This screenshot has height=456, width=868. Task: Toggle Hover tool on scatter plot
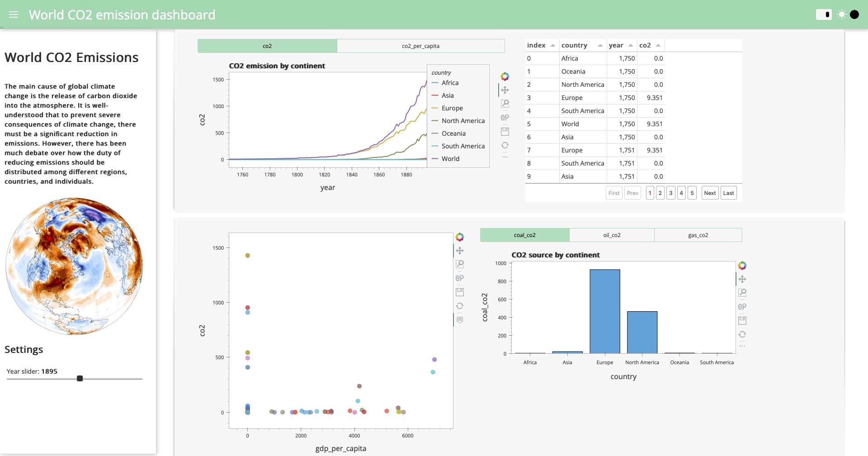460,320
